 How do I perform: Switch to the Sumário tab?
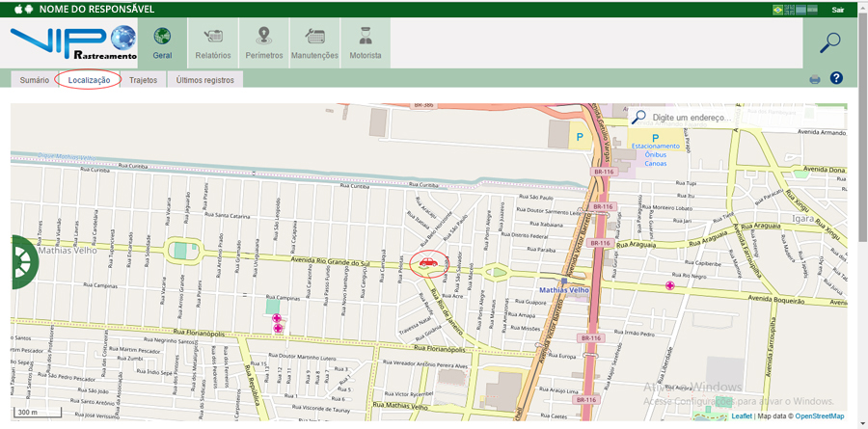pos(35,80)
